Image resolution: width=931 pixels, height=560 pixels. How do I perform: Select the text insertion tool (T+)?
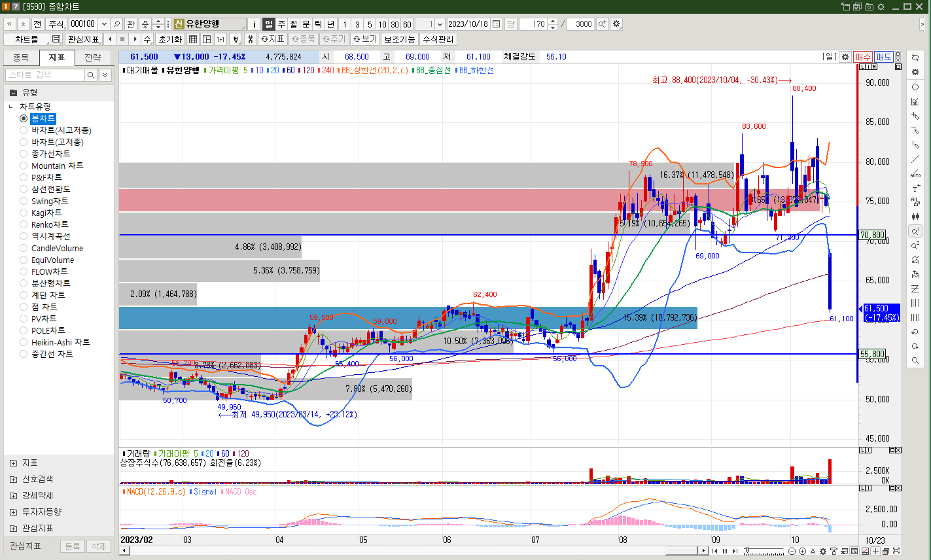915,188
